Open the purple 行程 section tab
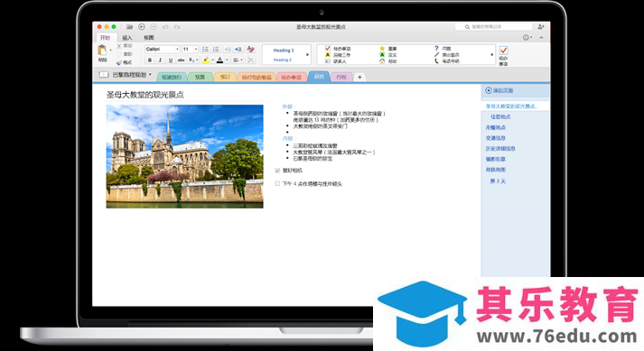 pos(341,78)
